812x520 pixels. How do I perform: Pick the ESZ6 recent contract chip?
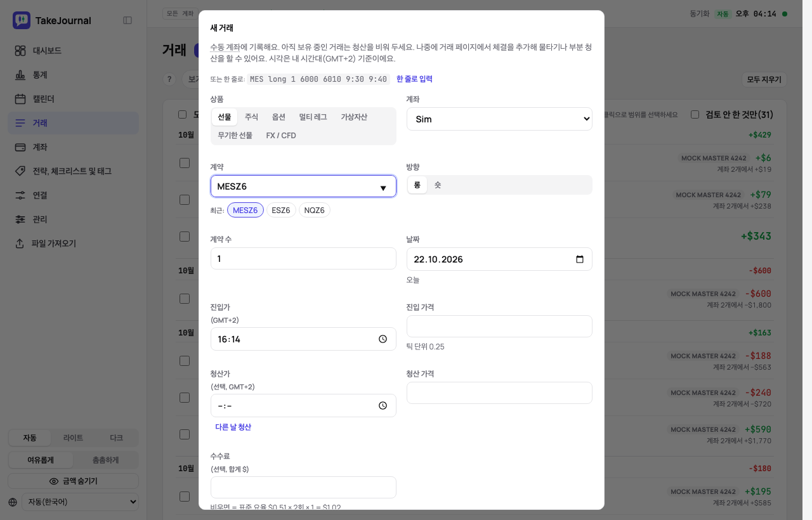[281, 210]
